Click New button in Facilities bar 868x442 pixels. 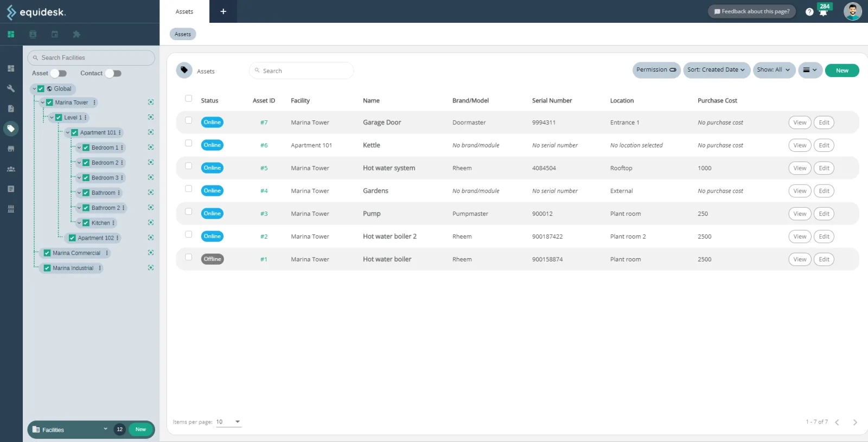(x=141, y=430)
